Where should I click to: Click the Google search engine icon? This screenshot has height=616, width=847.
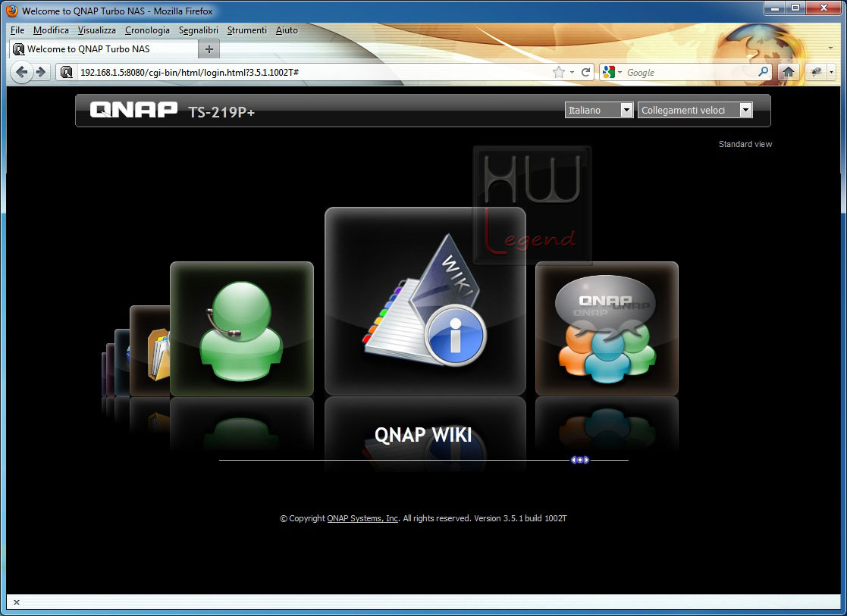(x=609, y=72)
